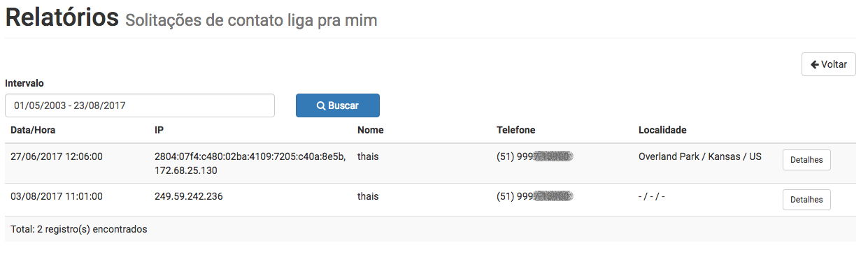Click the IPv6 address in first row

coord(250,156)
